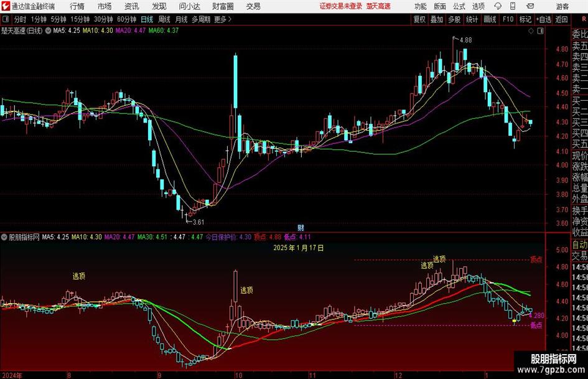Screen dimensions: 588x379
Task: Click the MA30: 4.51 label in sub-chart
Action: click(x=152, y=237)
